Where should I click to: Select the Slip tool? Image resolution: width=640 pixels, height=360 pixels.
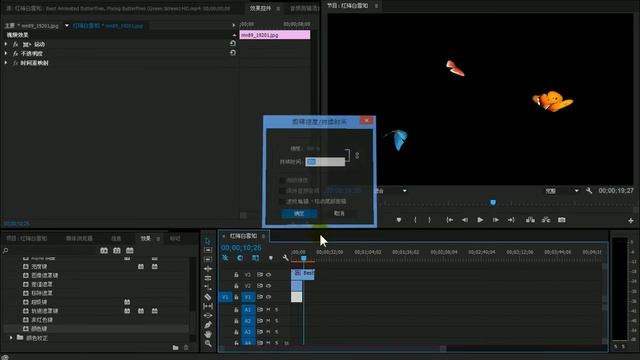click(x=208, y=306)
